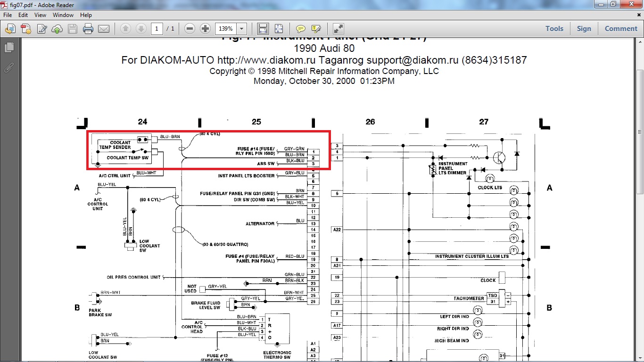Click the copyright Mitchell Repair Information line
Viewport: 644px width, 362px height.
[324, 71]
